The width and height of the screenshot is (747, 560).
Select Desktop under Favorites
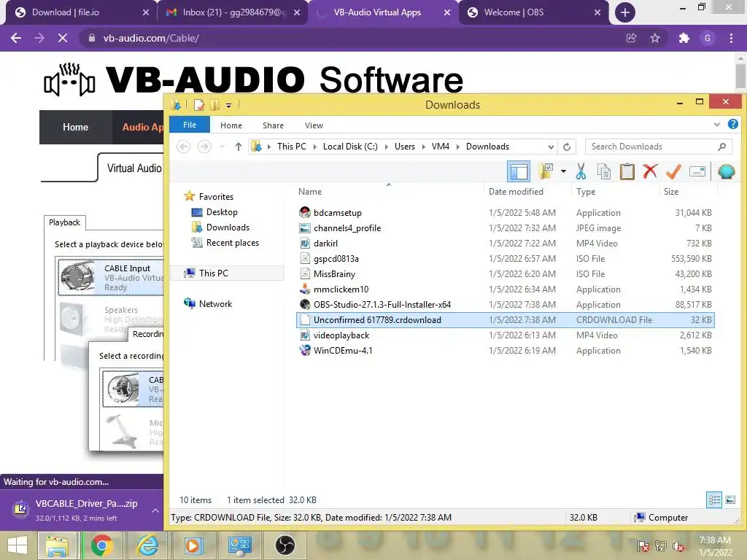pos(222,212)
